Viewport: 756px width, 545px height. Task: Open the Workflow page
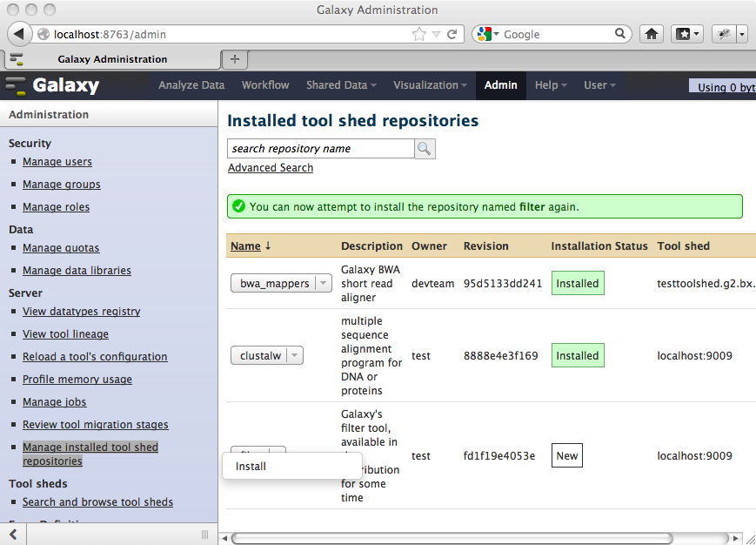(x=265, y=85)
